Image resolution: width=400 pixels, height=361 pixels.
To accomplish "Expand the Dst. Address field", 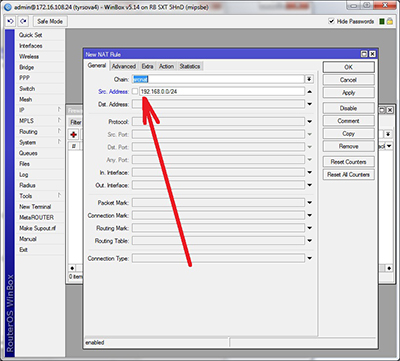I will click(309, 104).
